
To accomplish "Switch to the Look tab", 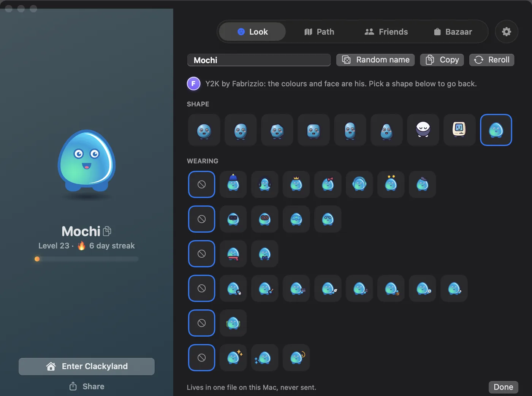I will coord(252,32).
